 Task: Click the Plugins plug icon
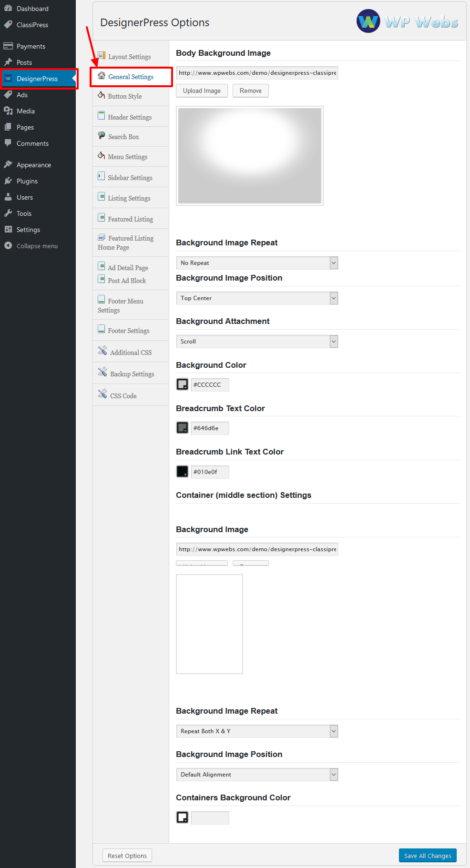point(8,181)
